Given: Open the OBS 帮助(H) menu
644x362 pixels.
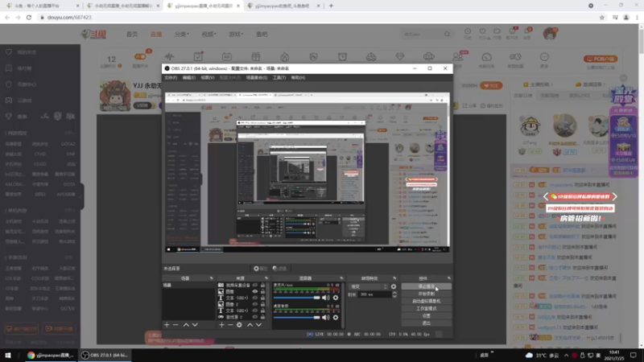Looking at the screenshot, I should click(x=298, y=77).
